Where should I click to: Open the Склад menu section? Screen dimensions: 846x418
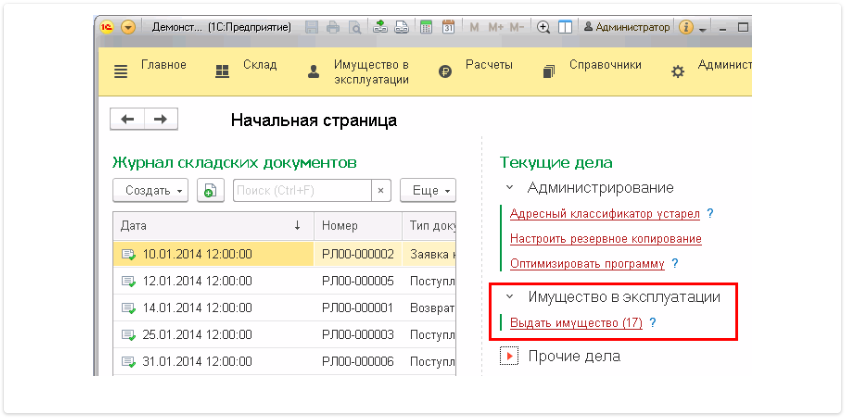pyautogui.click(x=246, y=66)
